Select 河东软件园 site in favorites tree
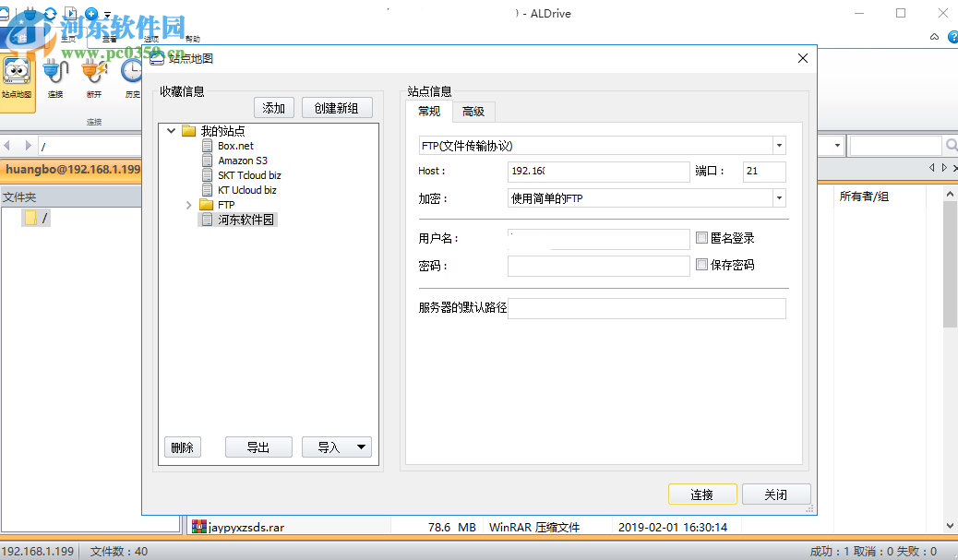The image size is (958, 560). coord(244,219)
